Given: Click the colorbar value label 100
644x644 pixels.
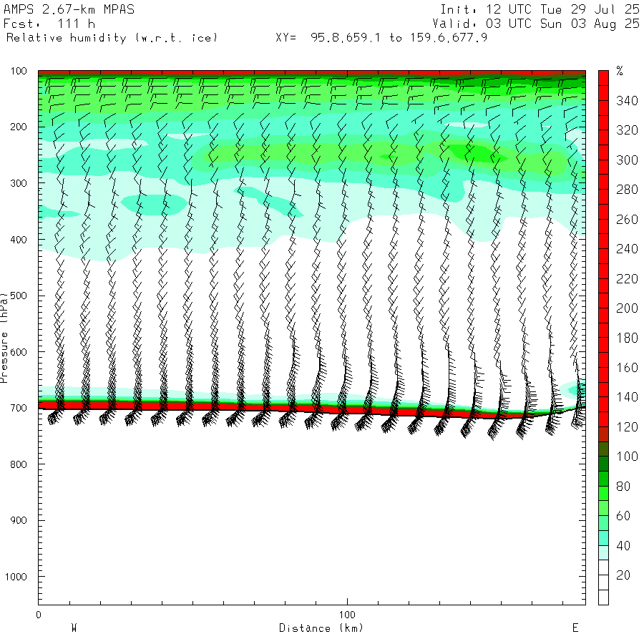Looking at the screenshot, I should (627, 457).
